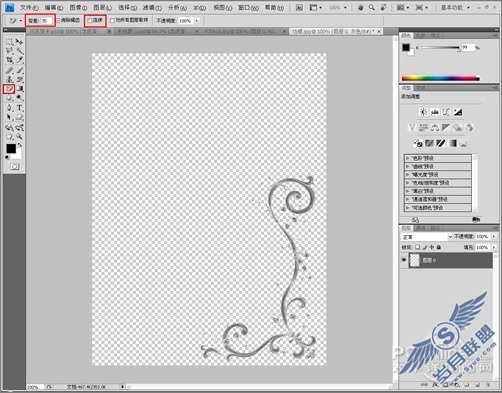Open the Layers opacity slider arrow
The image size is (502, 393).
coord(494,237)
